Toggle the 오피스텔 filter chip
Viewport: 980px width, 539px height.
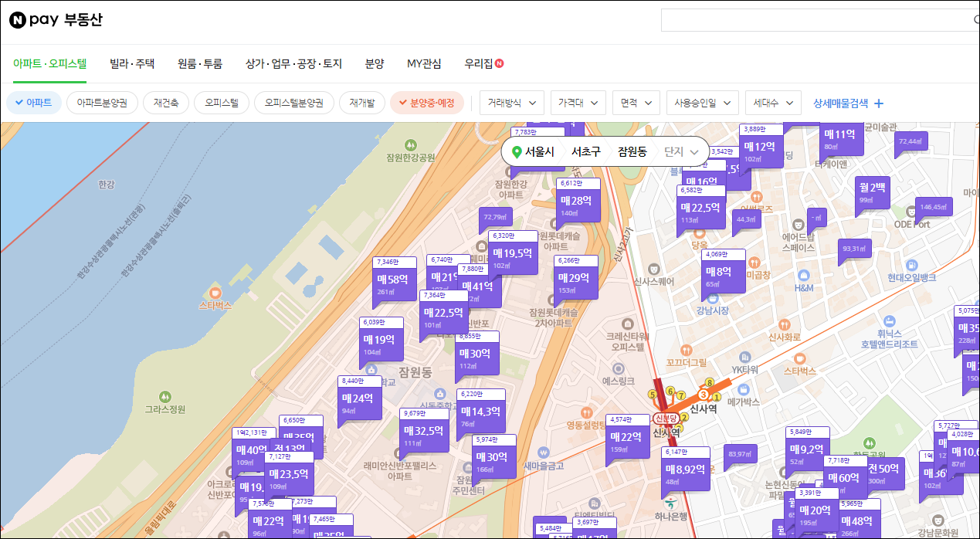tap(222, 102)
